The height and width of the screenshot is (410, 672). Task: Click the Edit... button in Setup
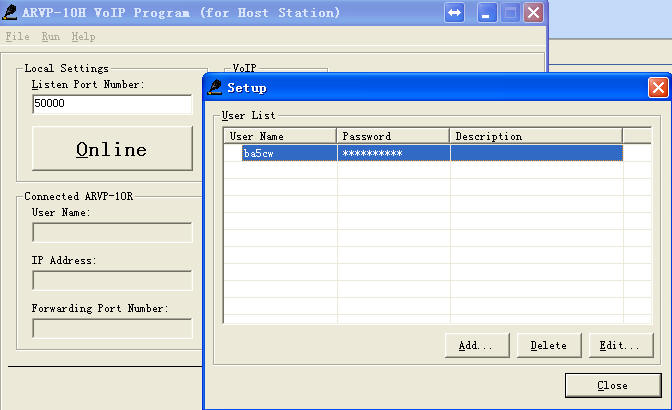pyautogui.click(x=621, y=345)
